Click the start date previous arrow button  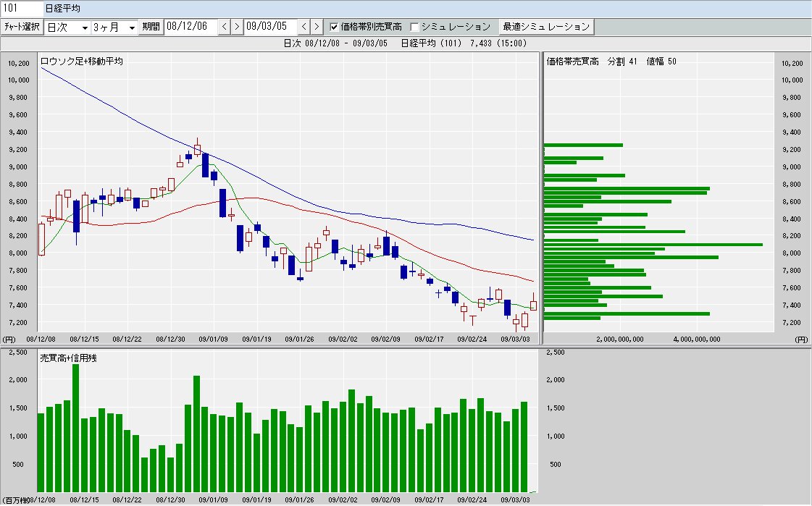225,27
